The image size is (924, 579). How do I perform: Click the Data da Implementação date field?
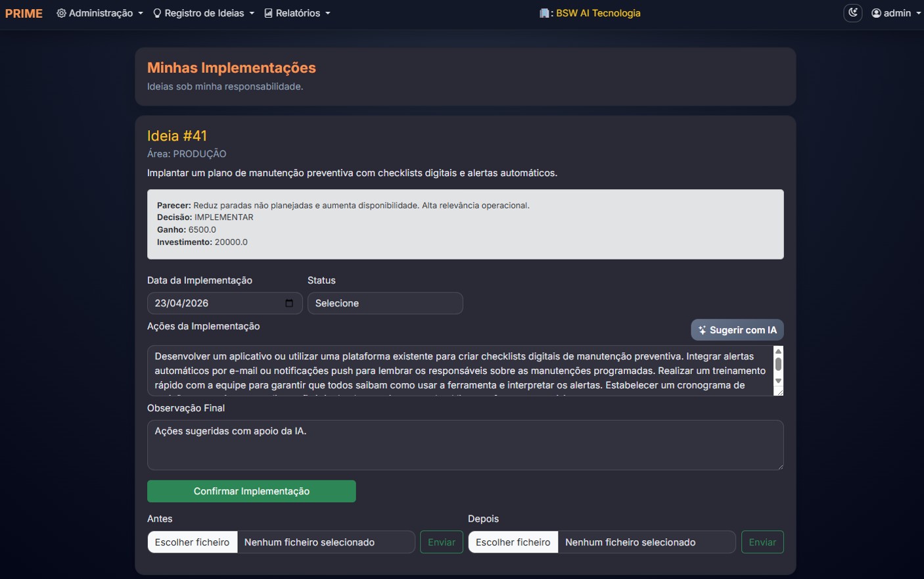[225, 303]
